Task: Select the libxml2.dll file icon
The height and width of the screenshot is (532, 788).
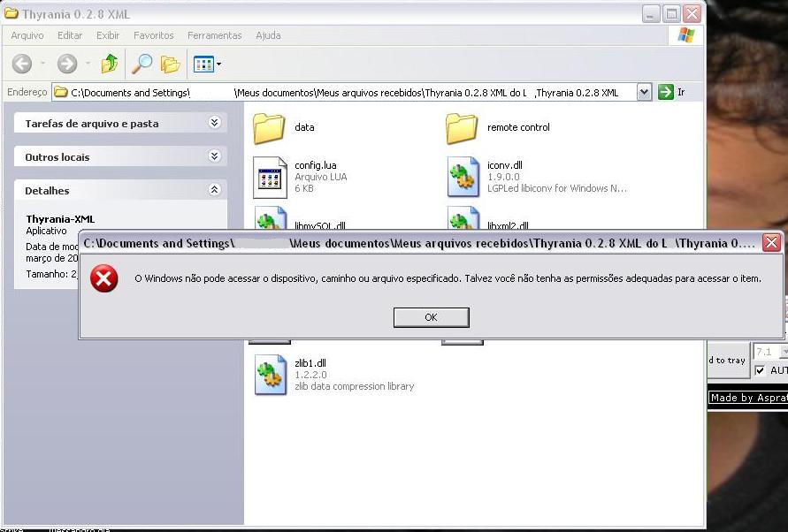Action: (463, 218)
